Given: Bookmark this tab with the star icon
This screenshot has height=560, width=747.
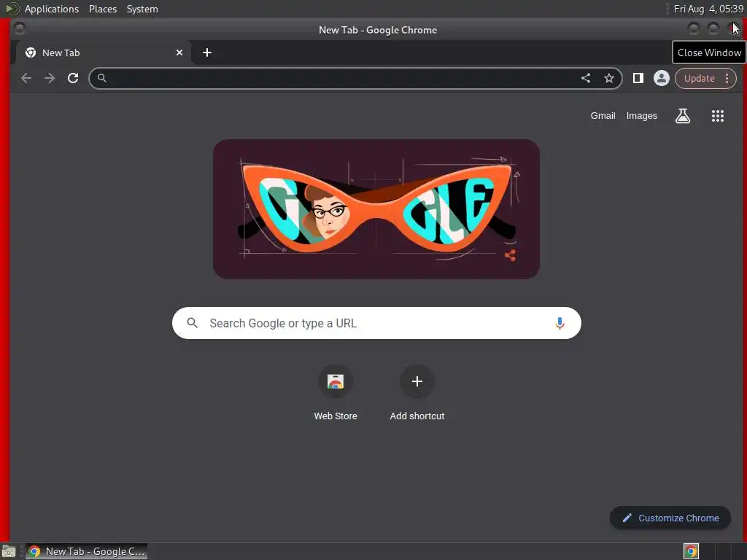Looking at the screenshot, I should click(609, 78).
